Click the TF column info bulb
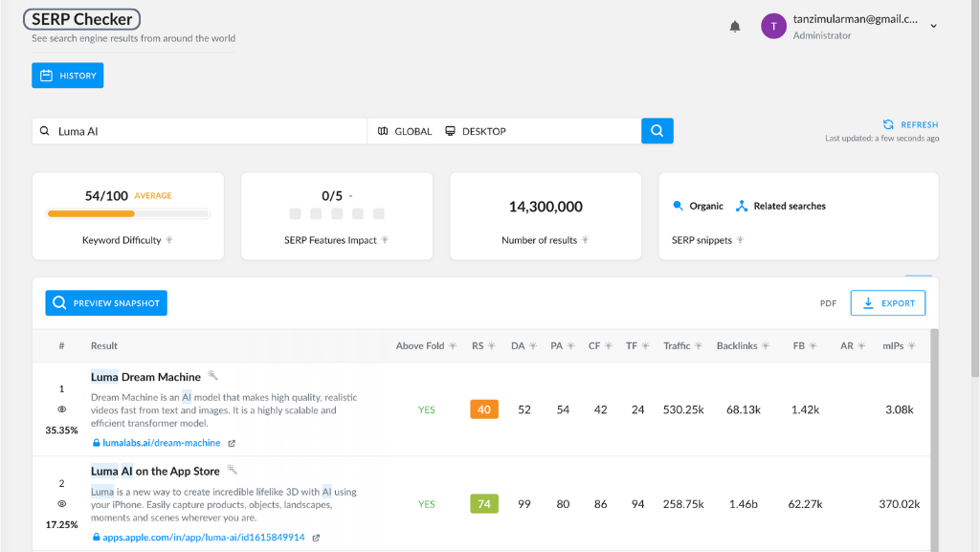 click(x=645, y=346)
